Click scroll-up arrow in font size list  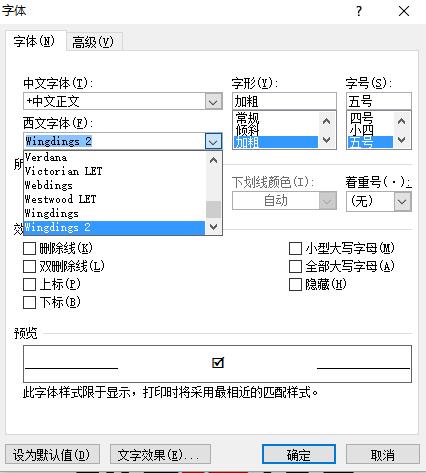pyautogui.click(x=402, y=122)
